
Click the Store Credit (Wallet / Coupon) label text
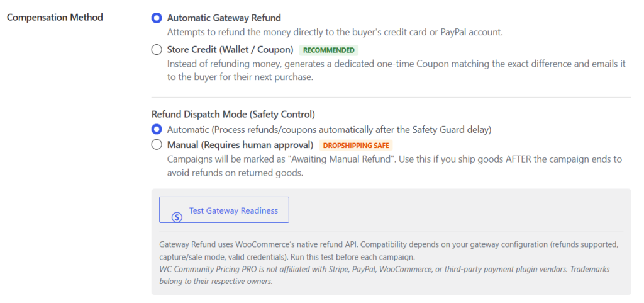coord(230,50)
